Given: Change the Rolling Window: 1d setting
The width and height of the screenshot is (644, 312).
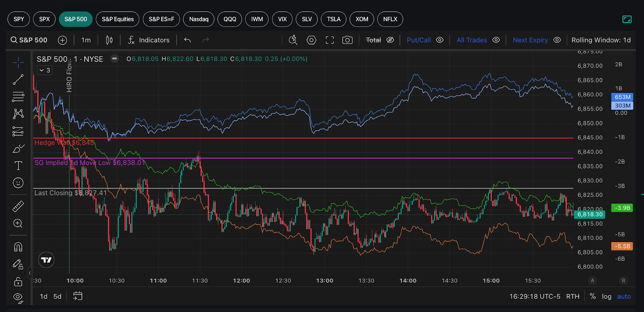Looking at the screenshot, I should click(601, 40).
